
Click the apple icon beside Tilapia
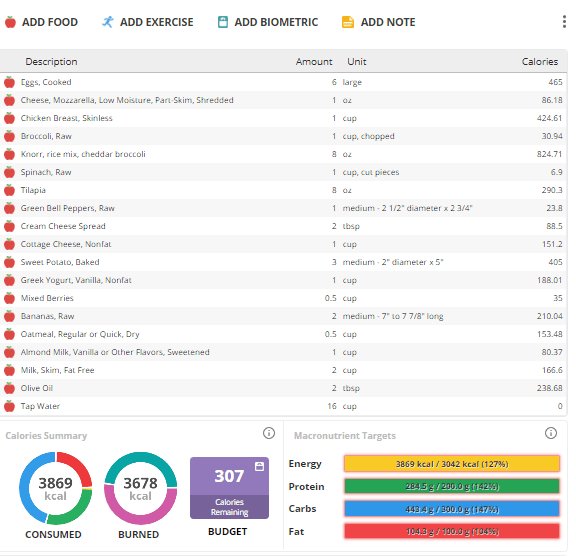10,190
